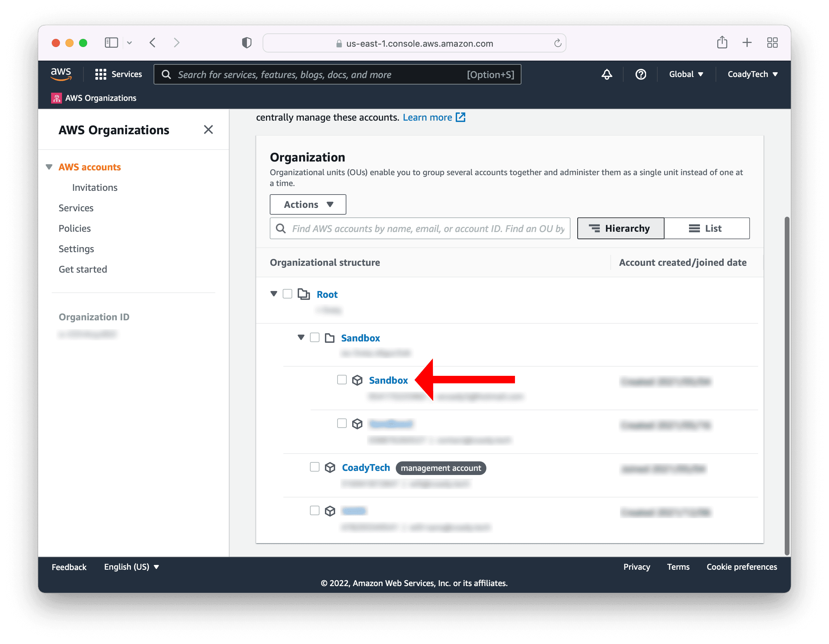The image size is (829, 644).
Task: Click the AWS logo to go home
Action: [60, 74]
